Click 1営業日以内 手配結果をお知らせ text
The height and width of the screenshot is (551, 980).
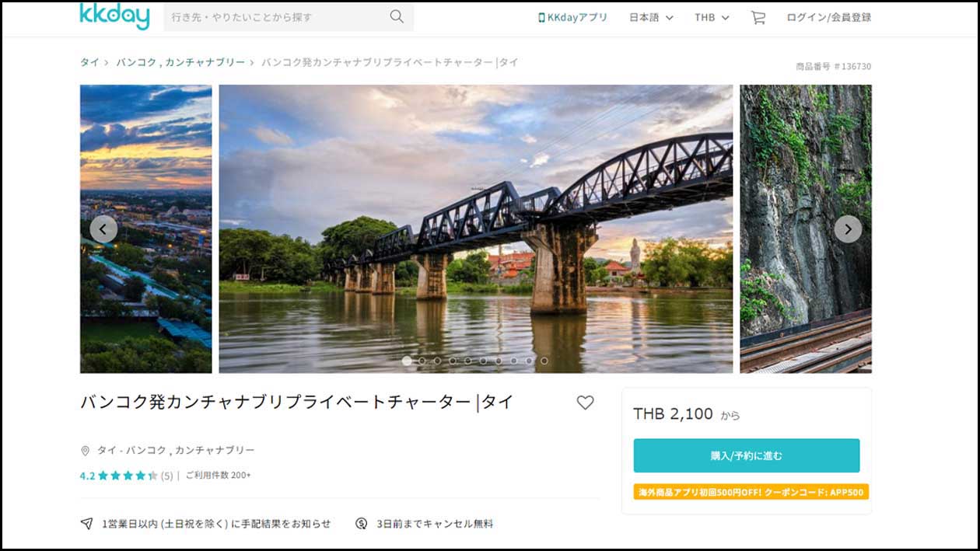point(216,524)
